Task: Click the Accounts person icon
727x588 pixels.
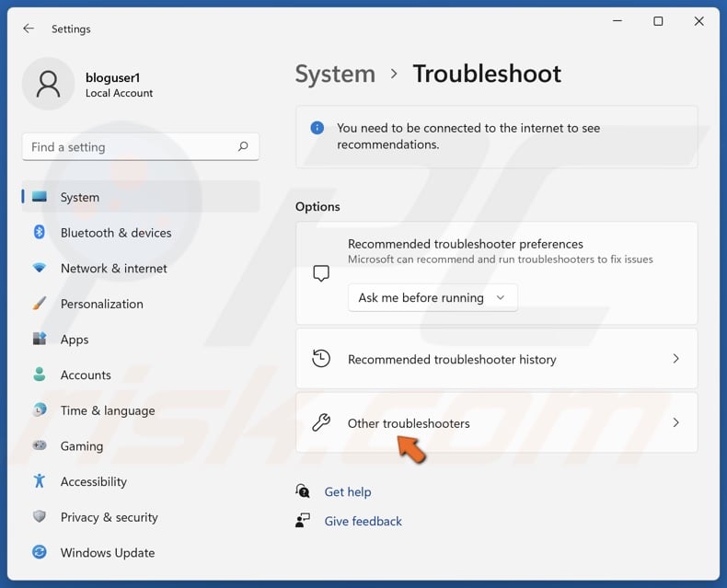Action: click(x=40, y=375)
